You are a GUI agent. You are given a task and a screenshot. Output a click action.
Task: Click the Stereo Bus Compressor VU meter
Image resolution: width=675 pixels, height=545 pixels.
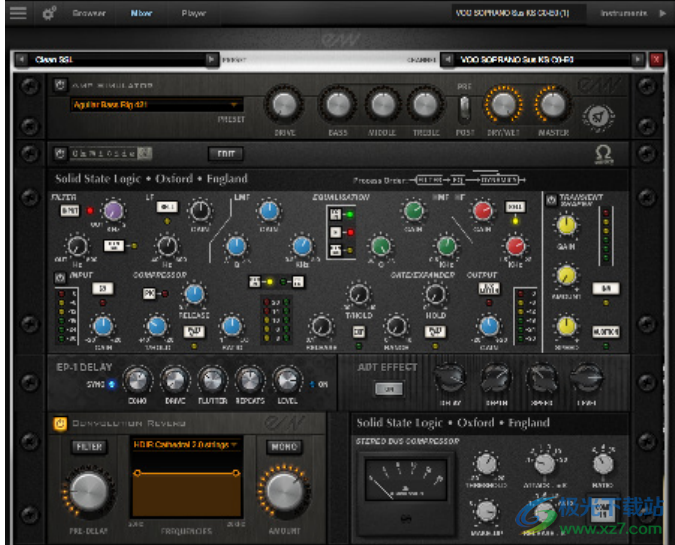[x=406, y=479]
